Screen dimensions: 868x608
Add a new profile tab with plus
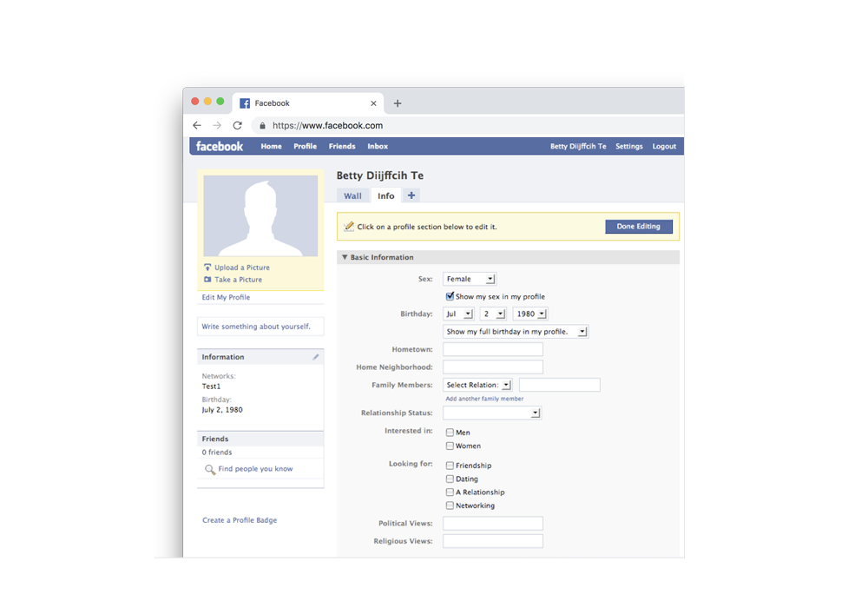(x=411, y=195)
